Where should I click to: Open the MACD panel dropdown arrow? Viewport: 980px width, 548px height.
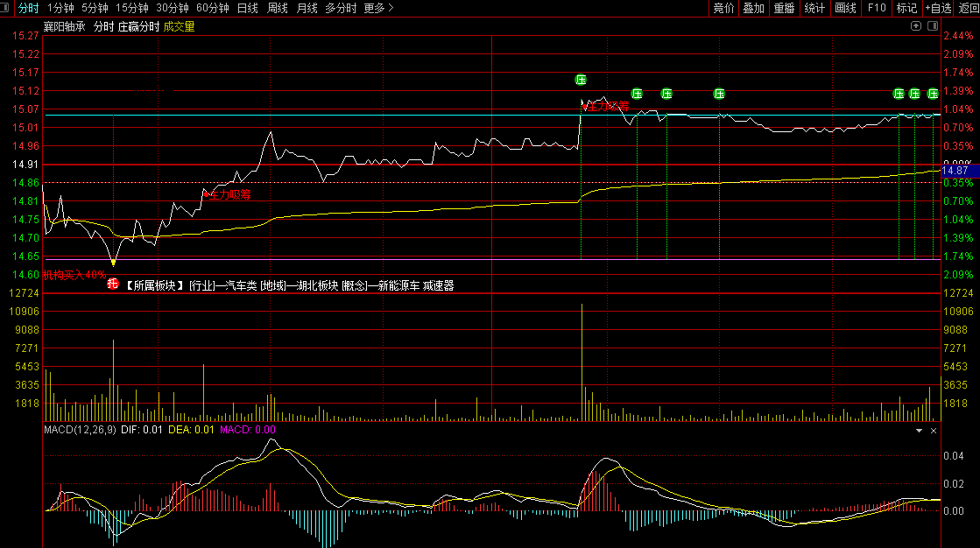[919, 431]
